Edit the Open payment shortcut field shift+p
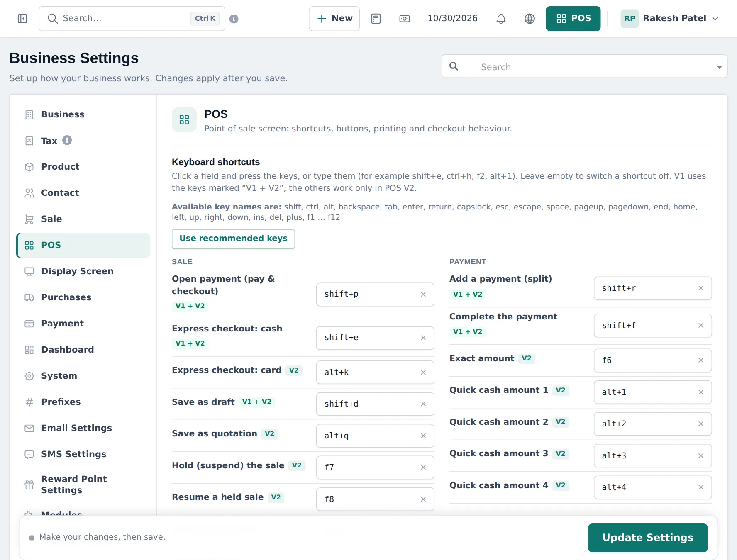Viewport: 737px width, 560px height. coord(375,295)
